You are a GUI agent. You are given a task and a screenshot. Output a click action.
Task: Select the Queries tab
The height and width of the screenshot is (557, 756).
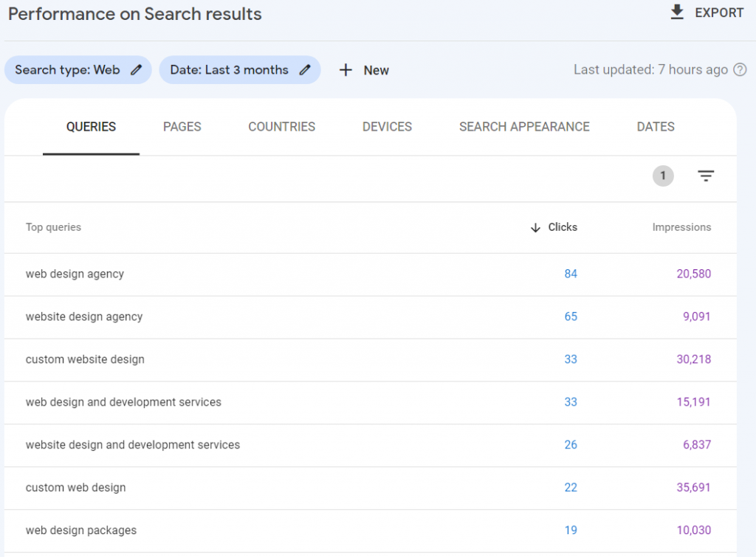[91, 127]
